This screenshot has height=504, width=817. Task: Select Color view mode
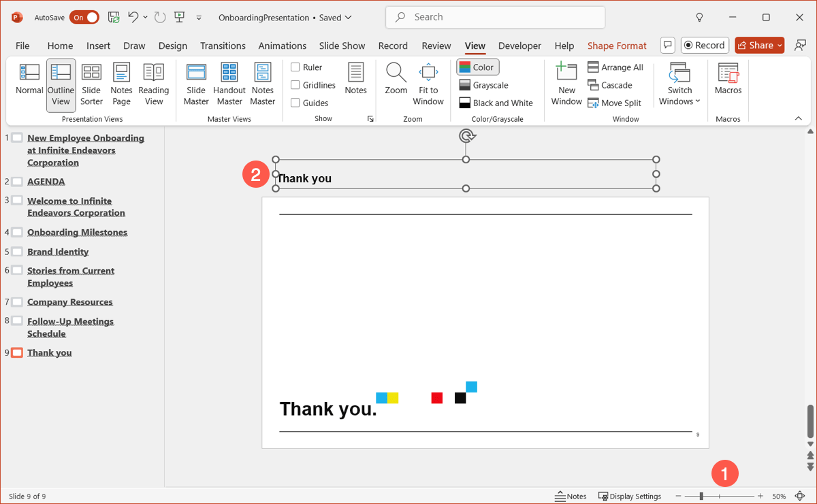click(x=477, y=67)
